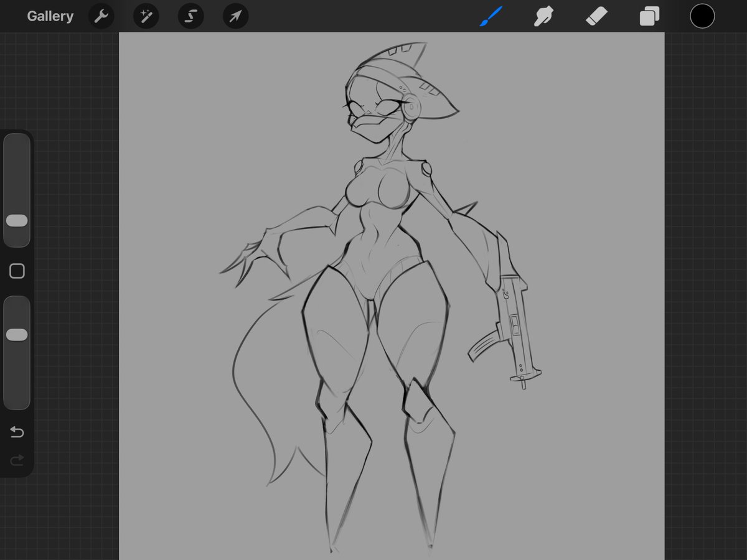Open the Gallery view

click(x=50, y=16)
